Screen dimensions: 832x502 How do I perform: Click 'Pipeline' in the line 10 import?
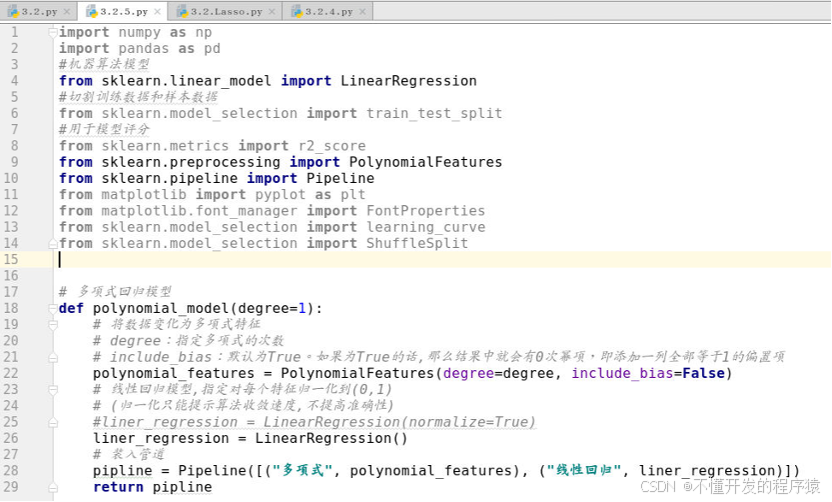click(340, 178)
